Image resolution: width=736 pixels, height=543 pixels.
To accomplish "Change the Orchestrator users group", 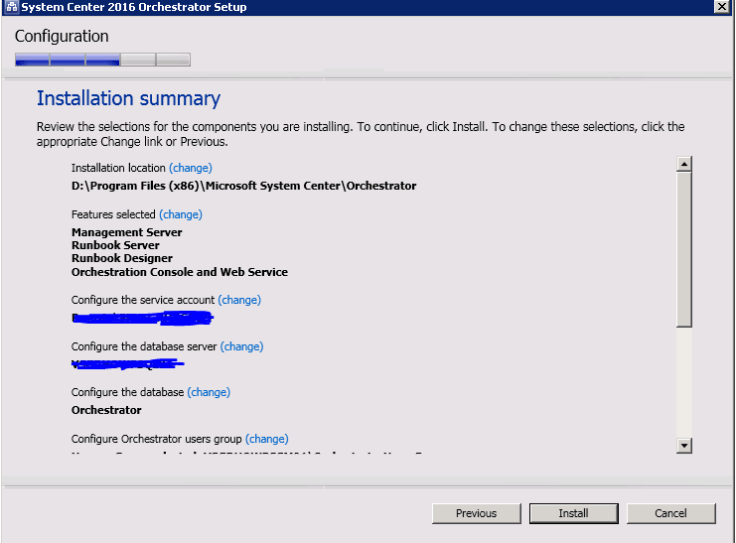I will [x=266, y=438].
